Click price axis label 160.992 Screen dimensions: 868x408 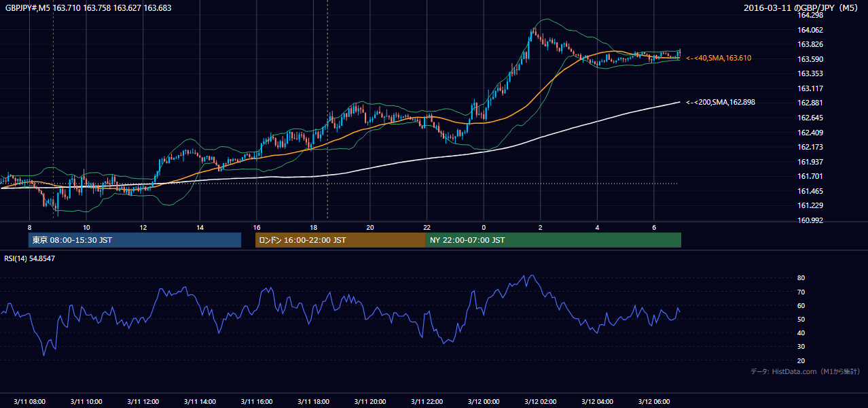[x=810, y=220]
